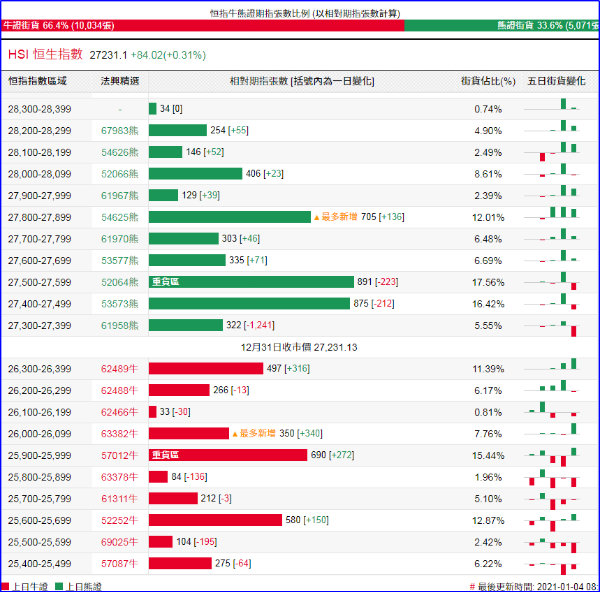Click the 17.56% share value
600x592 pixels.
488,282
